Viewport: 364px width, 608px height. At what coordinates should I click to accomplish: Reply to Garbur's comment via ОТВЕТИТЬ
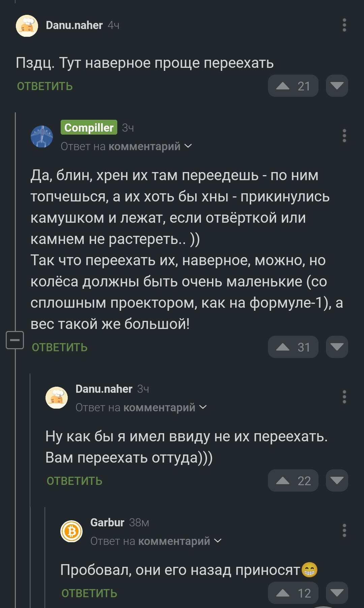click(x=89, y=593)
